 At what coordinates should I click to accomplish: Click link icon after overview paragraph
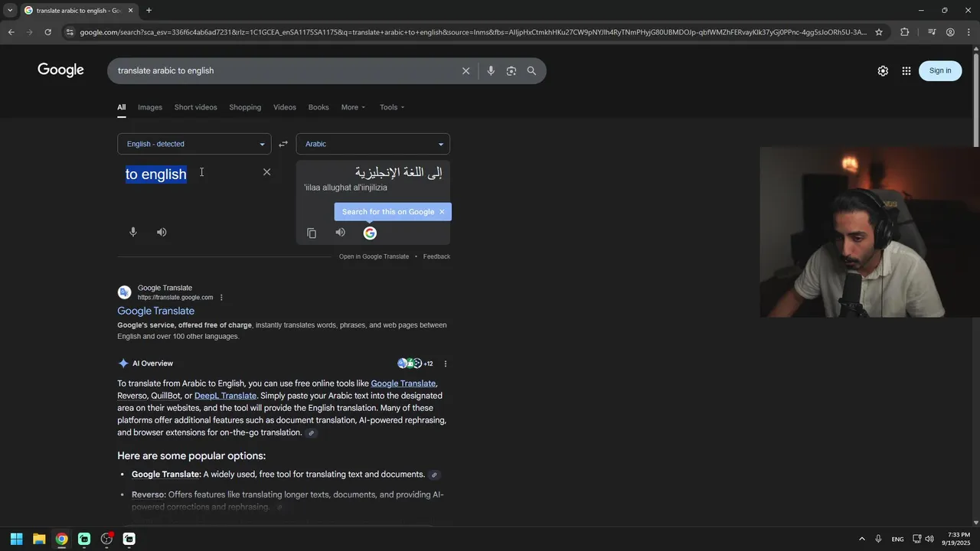(311, 433)
